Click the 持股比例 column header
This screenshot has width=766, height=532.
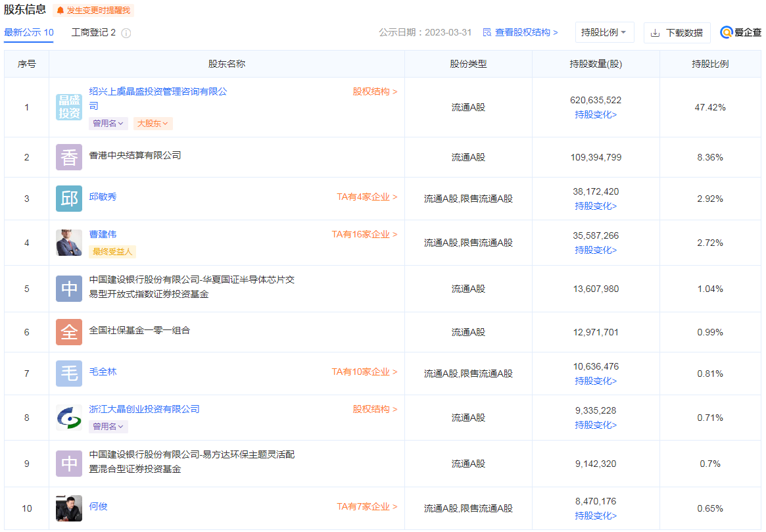(x=710, y=64)
